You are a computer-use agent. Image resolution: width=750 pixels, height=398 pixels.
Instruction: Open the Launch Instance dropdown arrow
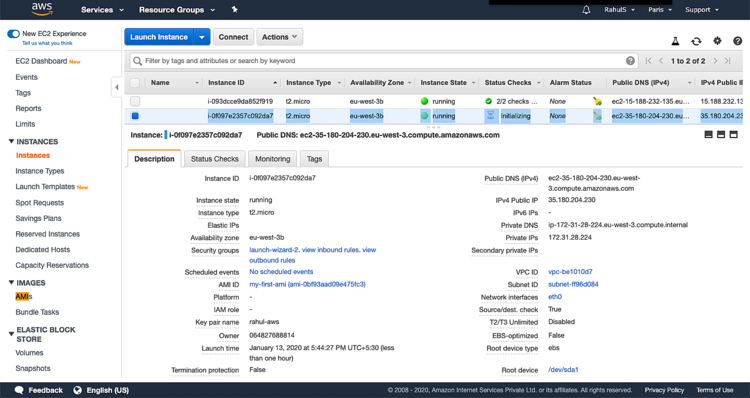pos(202,37)
